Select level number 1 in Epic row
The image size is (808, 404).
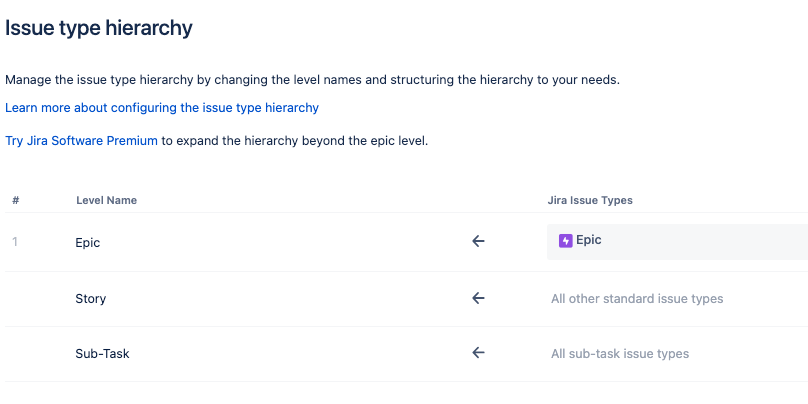15,242
